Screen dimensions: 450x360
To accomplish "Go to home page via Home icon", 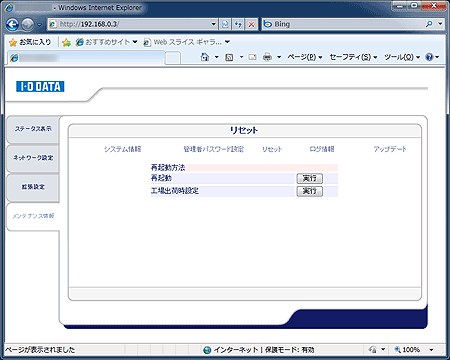I will (x=205, y=57).
